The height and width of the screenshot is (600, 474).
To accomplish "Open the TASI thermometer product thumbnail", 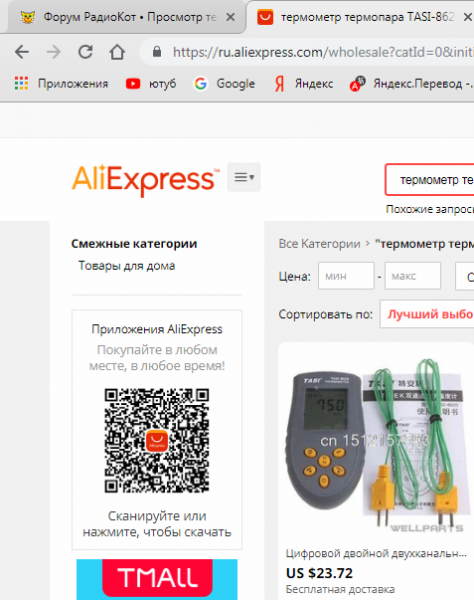I will coord(376,444).
